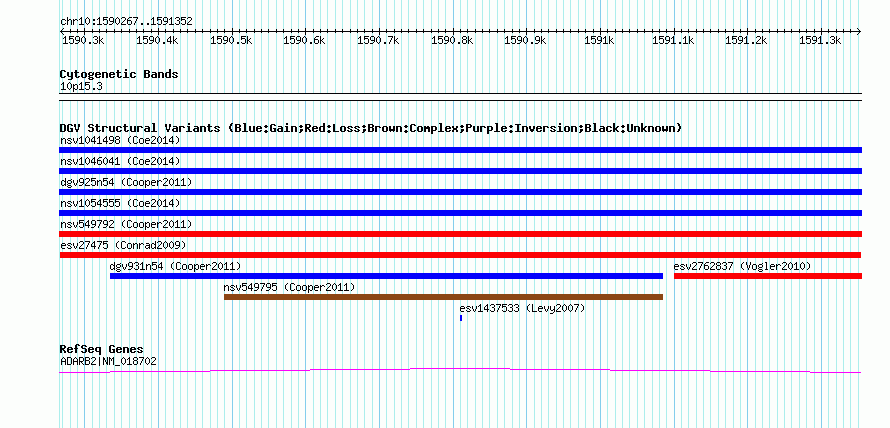890x428 pixels.
Task: Click ruler position 1590.8k
Action: (452, 40)
